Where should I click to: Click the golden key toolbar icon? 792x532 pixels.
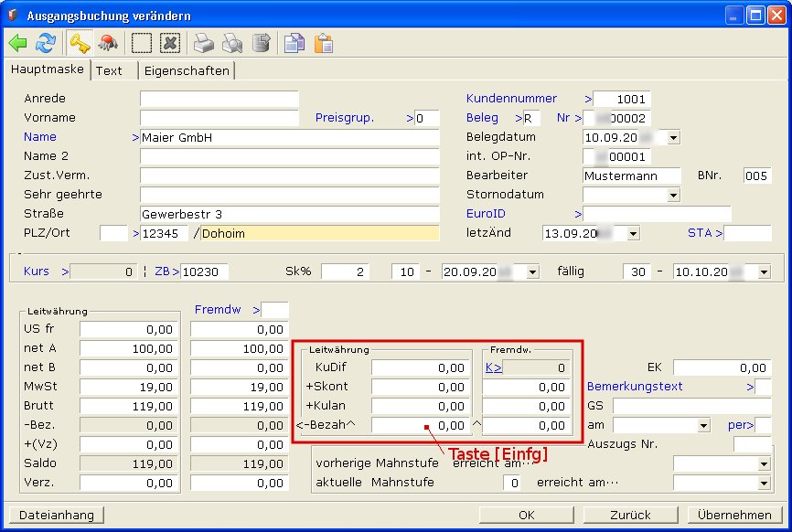point(80,43)
